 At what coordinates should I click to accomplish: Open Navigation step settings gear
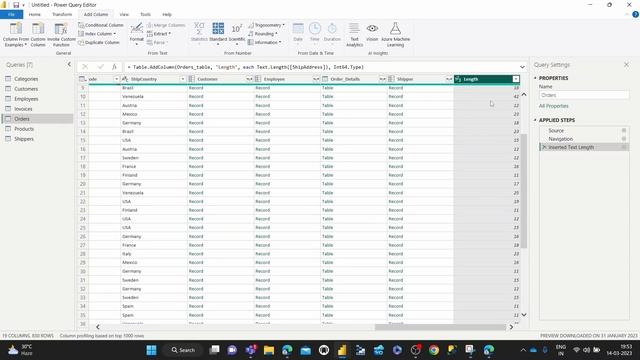pyautogui.click(x=624, y=139)
